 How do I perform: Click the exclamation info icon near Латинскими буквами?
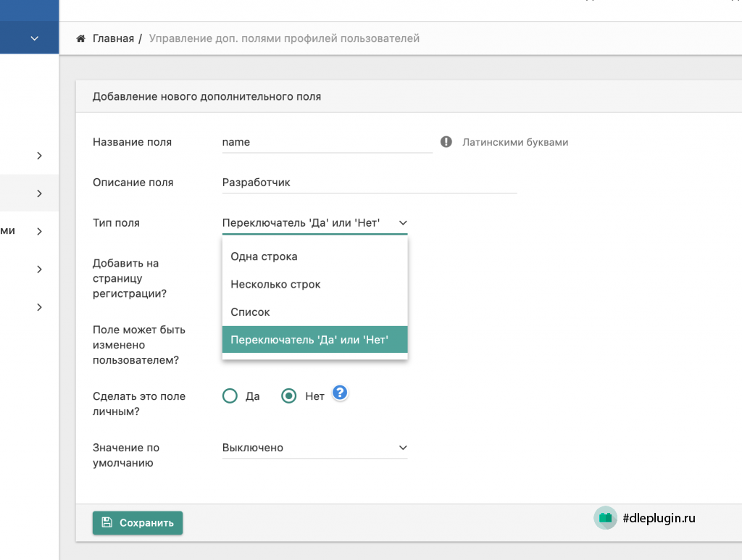pos(446,142)
